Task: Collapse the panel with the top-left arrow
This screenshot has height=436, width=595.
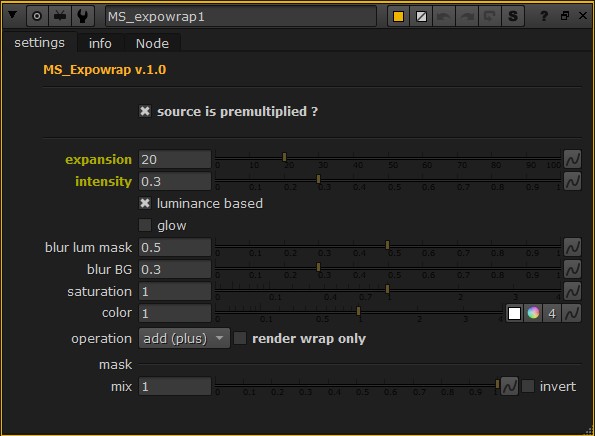Action: coord(13,16)
